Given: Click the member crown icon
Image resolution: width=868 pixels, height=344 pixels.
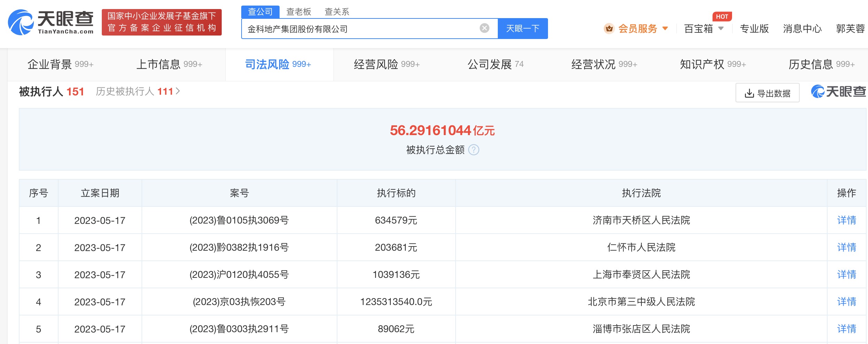Looking at the screenshot, I should click(609, 29).
